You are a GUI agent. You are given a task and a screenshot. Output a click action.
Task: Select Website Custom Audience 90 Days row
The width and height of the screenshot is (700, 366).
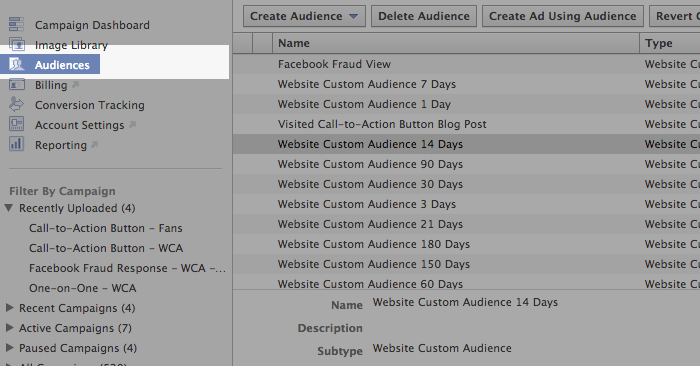(x=467, y=164)
